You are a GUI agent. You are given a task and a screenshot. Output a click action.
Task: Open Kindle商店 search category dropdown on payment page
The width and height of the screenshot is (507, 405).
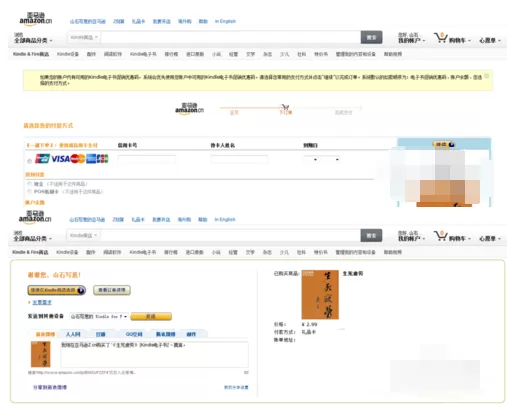tap(84, 37)
